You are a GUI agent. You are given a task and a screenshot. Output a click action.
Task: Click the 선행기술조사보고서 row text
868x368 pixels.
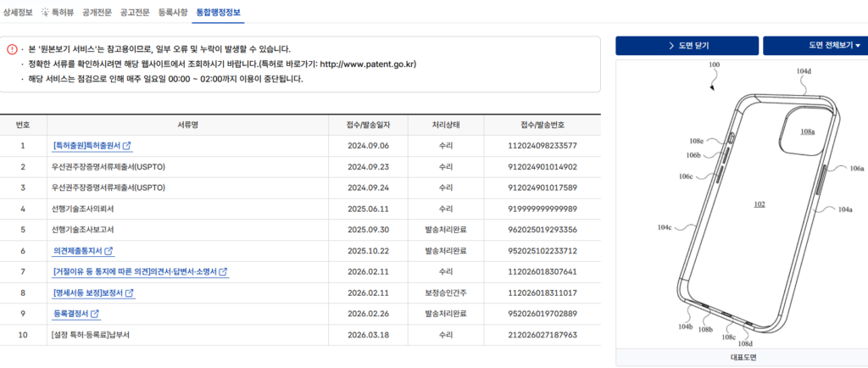[x=82, y=230]
